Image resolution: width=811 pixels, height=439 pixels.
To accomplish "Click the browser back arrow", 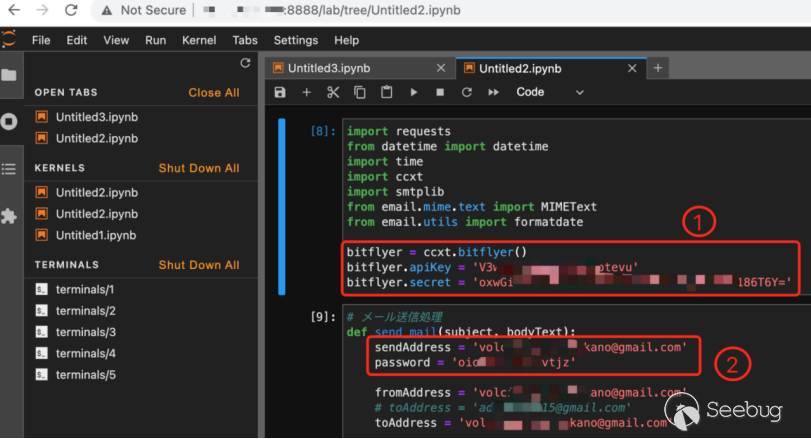I will [x=14, y=10].
